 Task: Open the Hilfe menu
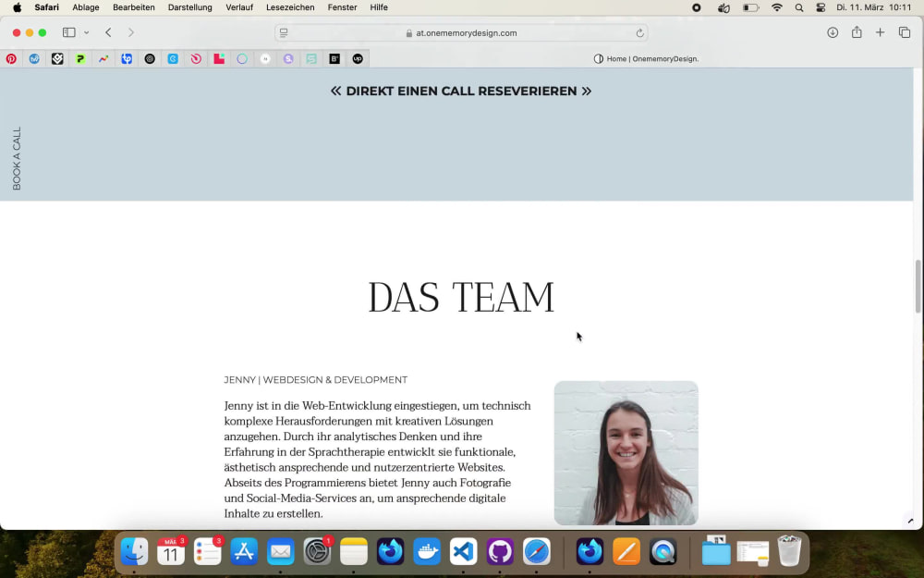coord(379,7)
